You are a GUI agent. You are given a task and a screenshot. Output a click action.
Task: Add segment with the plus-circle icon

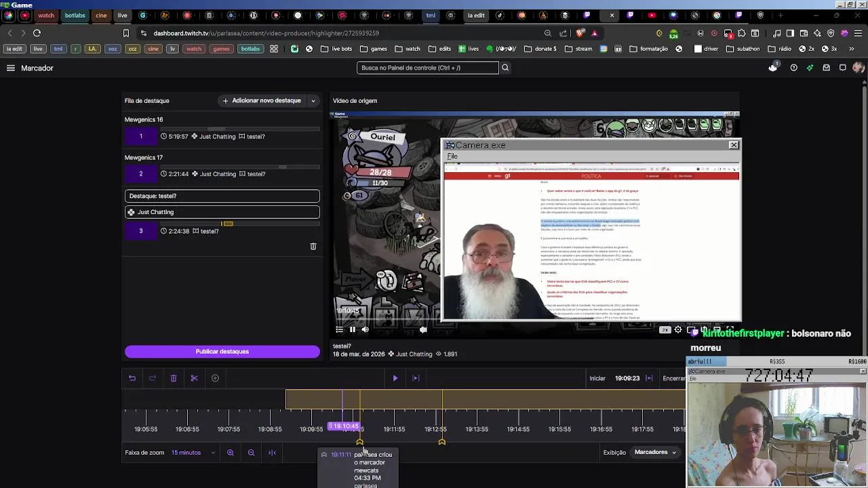pyautogui.click(x=215, y=378)
